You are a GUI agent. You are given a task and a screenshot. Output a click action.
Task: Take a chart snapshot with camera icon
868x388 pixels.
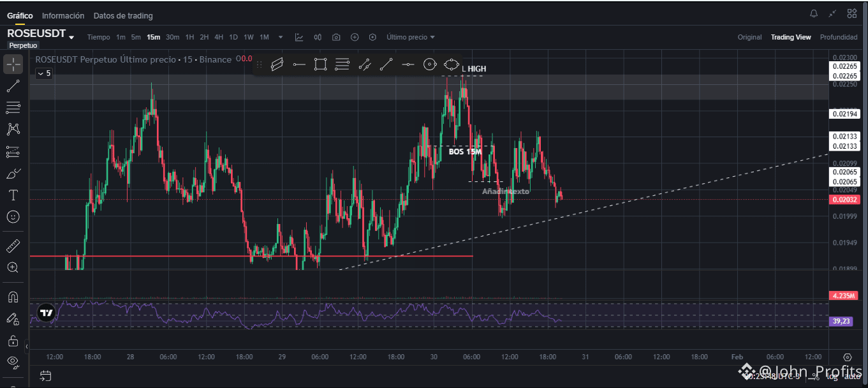coord(336,37)
